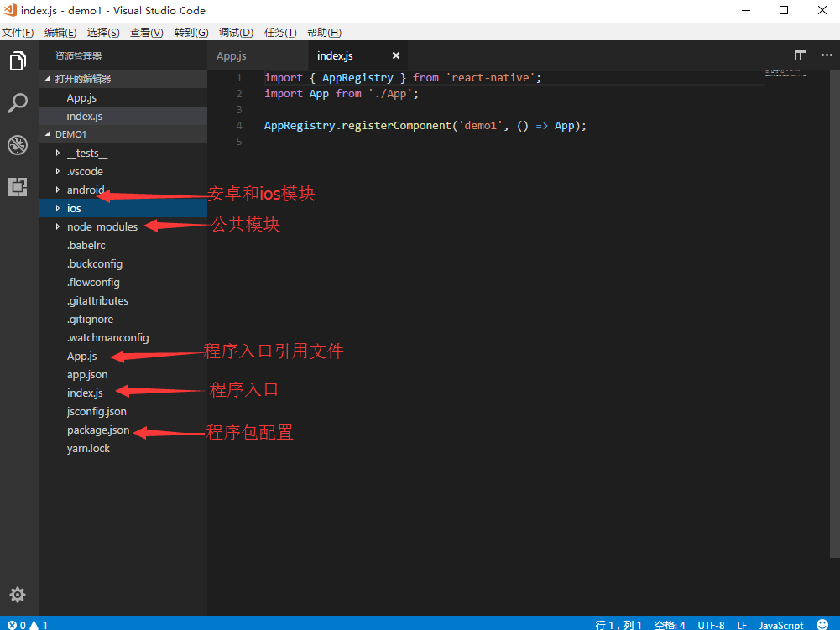Expand the node_modules folder

click(58, 226)
